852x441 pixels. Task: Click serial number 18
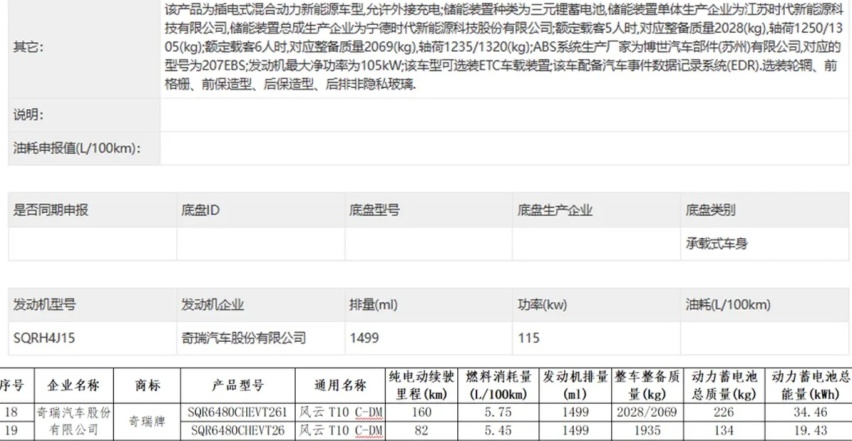11,413
